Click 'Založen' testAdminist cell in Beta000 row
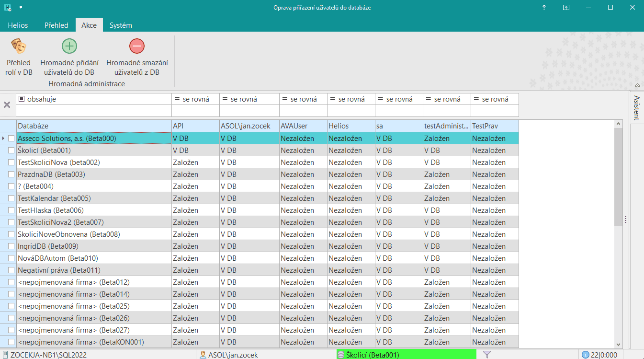The width and height of the screenshot is (644, 359). pos(447,139)
